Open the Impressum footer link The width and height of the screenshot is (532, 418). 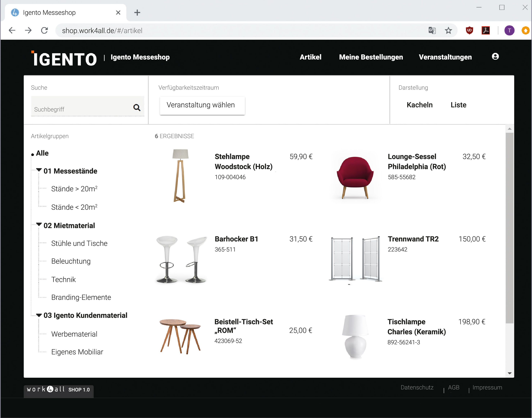click(487, 387)
